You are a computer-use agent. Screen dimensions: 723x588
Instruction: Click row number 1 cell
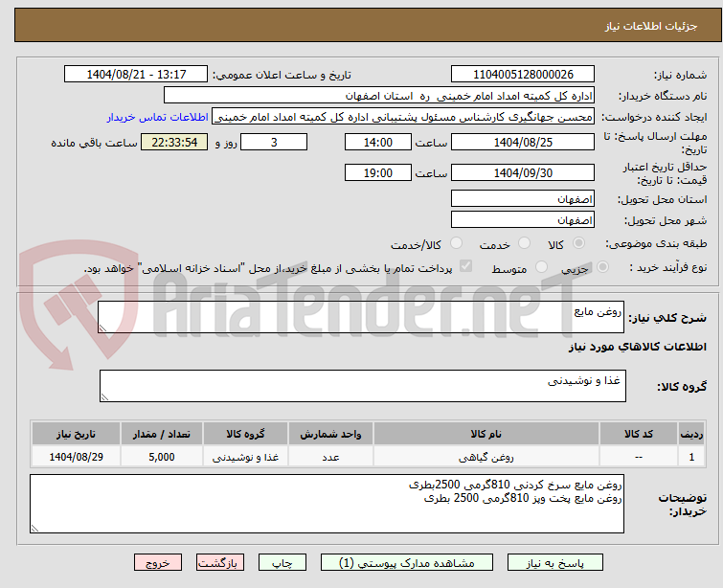click(x=691, y=457)
